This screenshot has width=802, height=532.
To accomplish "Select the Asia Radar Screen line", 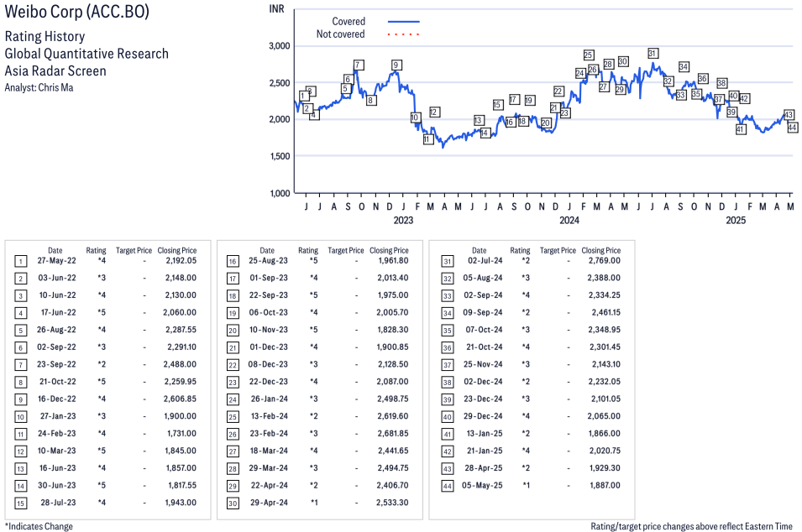I will (55, 70).
